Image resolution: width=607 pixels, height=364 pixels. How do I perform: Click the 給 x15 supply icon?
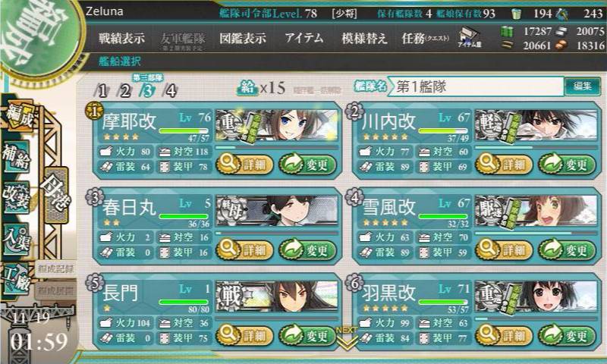[261, 88]
